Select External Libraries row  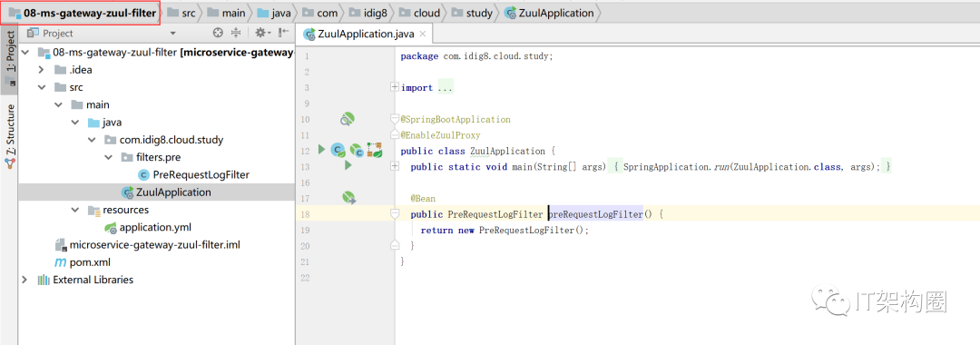pyautogui.click(x=156, y=280)
